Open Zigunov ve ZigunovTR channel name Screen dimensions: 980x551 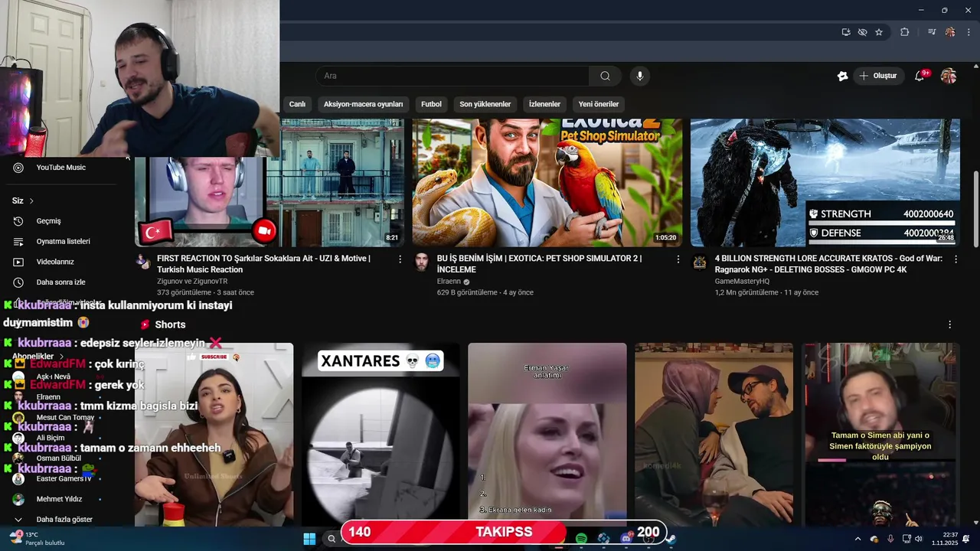click(192, 282)
